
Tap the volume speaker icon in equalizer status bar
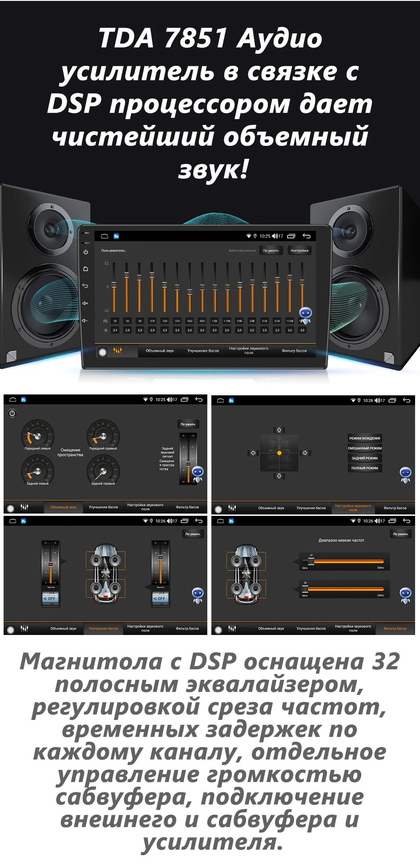[275, 236]
